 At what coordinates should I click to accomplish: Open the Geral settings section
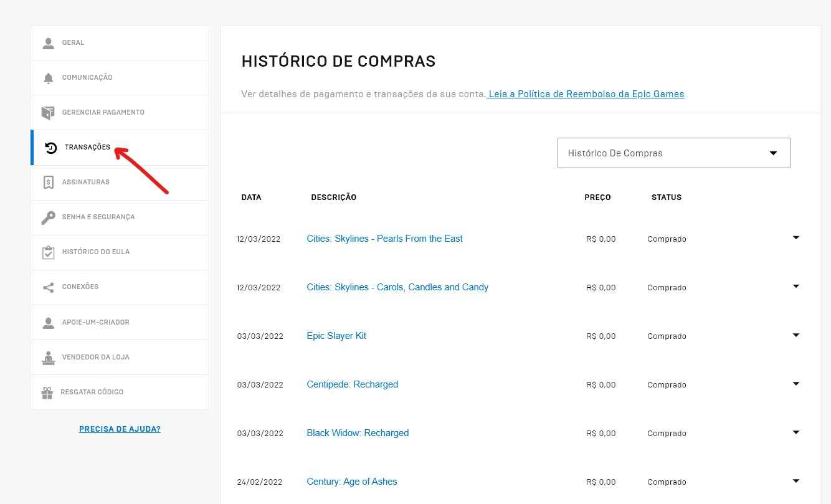[120, 43]
